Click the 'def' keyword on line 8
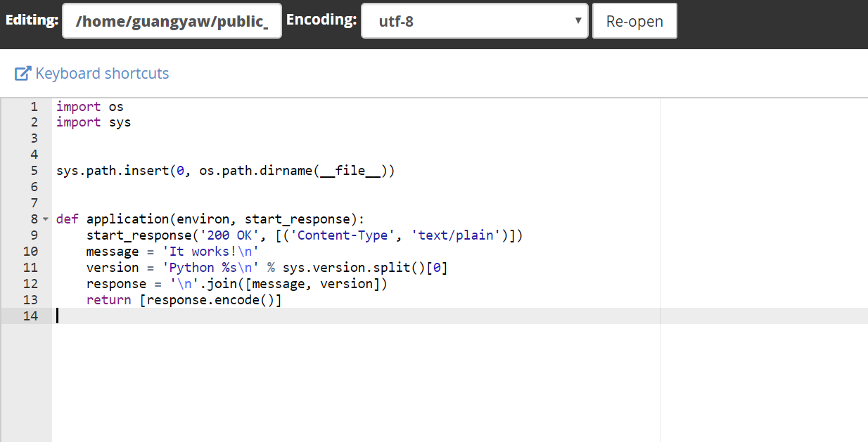This screenshot has width=868, height=442. (x=68, y=219)
